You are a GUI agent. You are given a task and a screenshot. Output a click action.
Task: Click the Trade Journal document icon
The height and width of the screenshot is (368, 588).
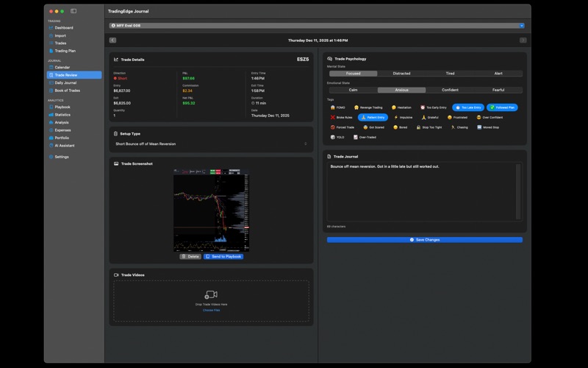[329, 157]
